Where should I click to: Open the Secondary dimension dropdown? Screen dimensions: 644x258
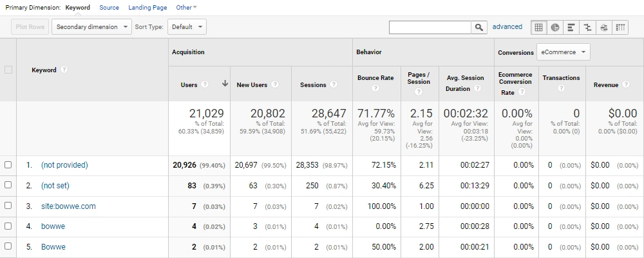click(91, 26)
